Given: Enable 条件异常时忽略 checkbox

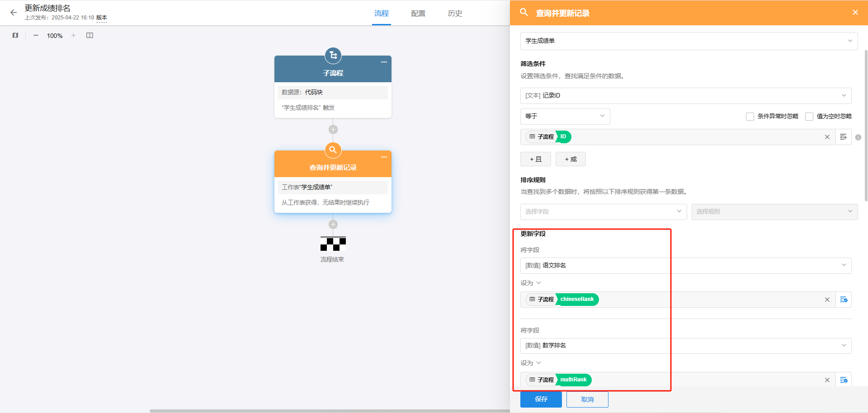Looking at the screenshot, I should click(750, 117).
